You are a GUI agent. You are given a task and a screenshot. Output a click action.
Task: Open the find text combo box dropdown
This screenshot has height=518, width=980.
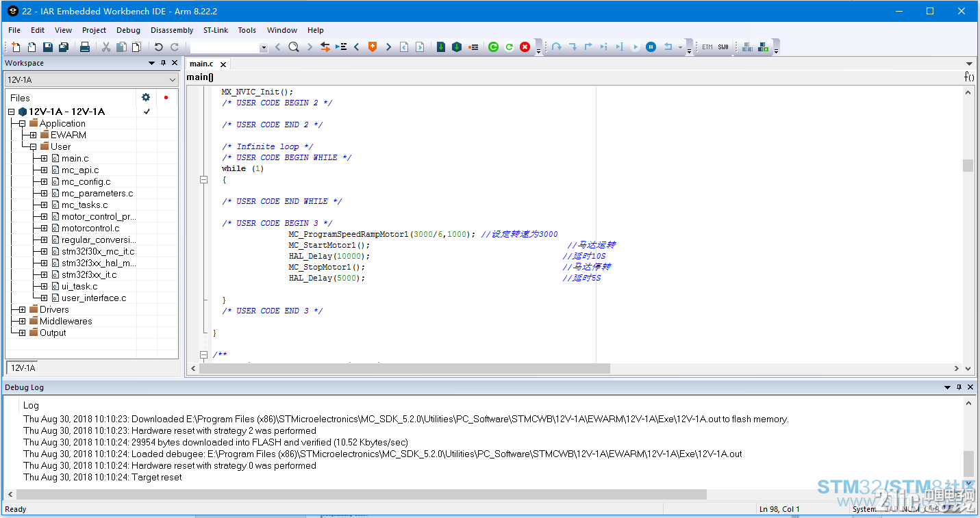[264, 48]
